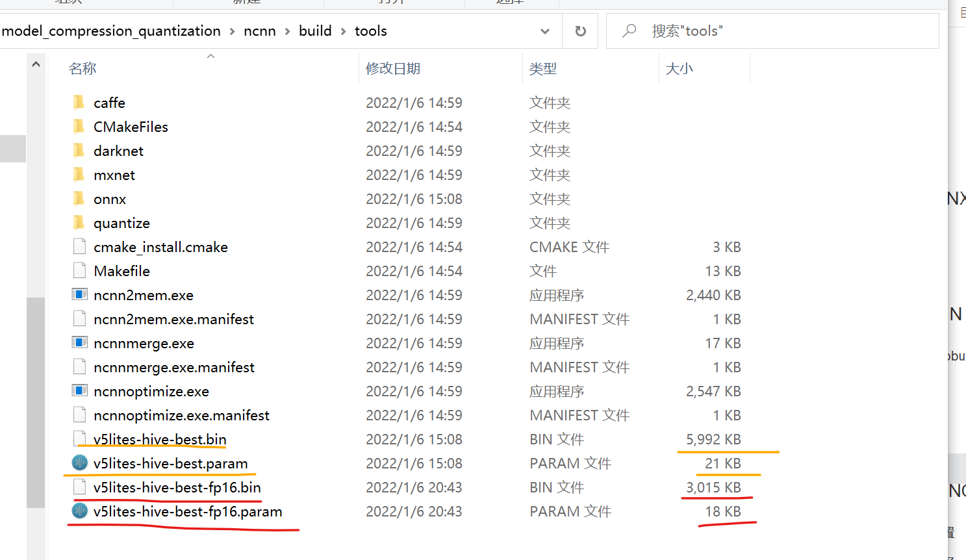The height and width of the screenshot is (560, 966).
Task: Select ncnnmerge.exe file name
Action: click(144, 343)
